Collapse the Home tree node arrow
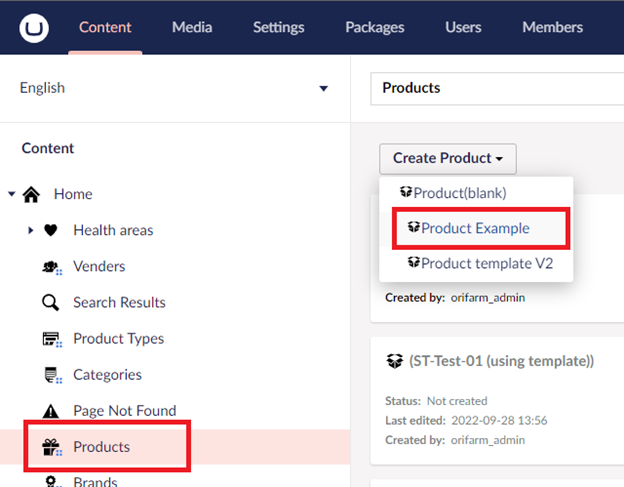Image resolution: width=624 pixels, height=487 pixels. point(12,194)
